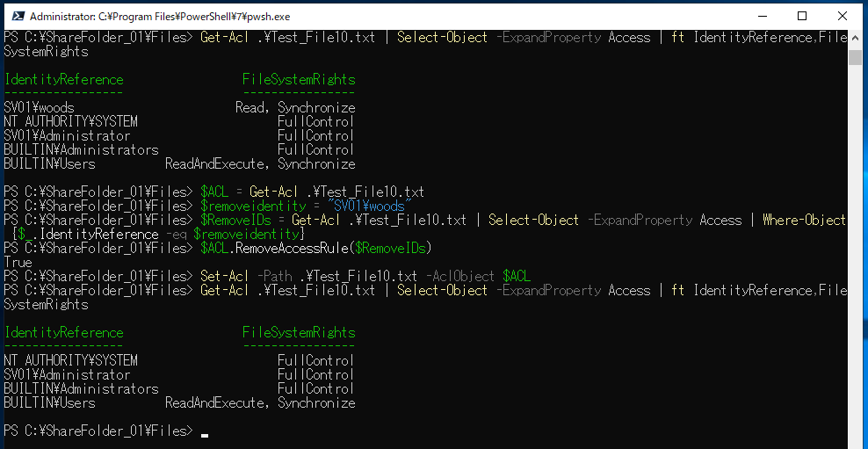
Task: Click the PowerShell icon in the title bar
Action: pos(15,16)
